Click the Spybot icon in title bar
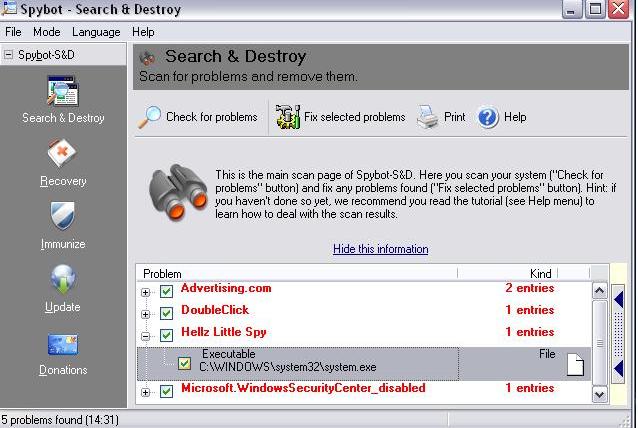Viewport: 638px width, 428px height. click(9, 9)
